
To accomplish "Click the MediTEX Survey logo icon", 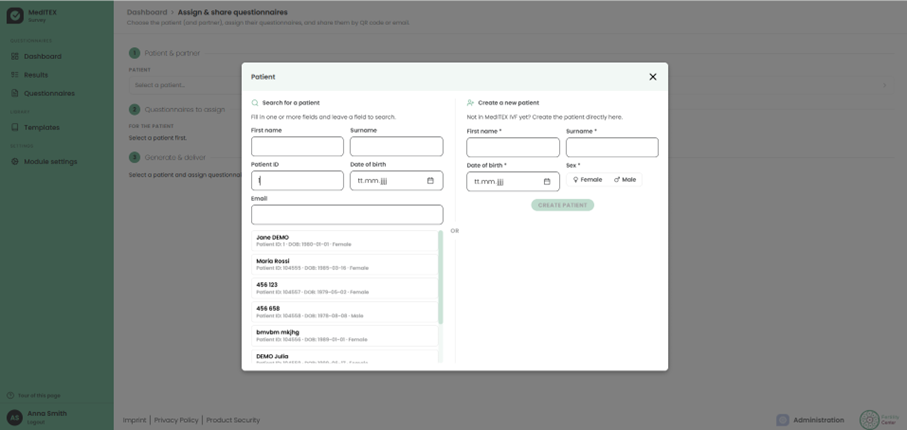I will tap(15, 16).
